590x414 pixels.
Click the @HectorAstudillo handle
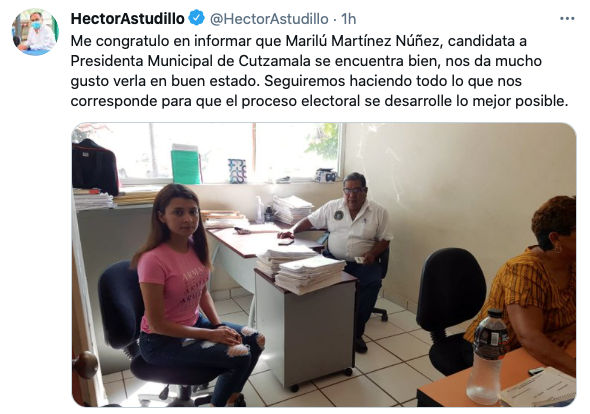click(x=269, y=19)
